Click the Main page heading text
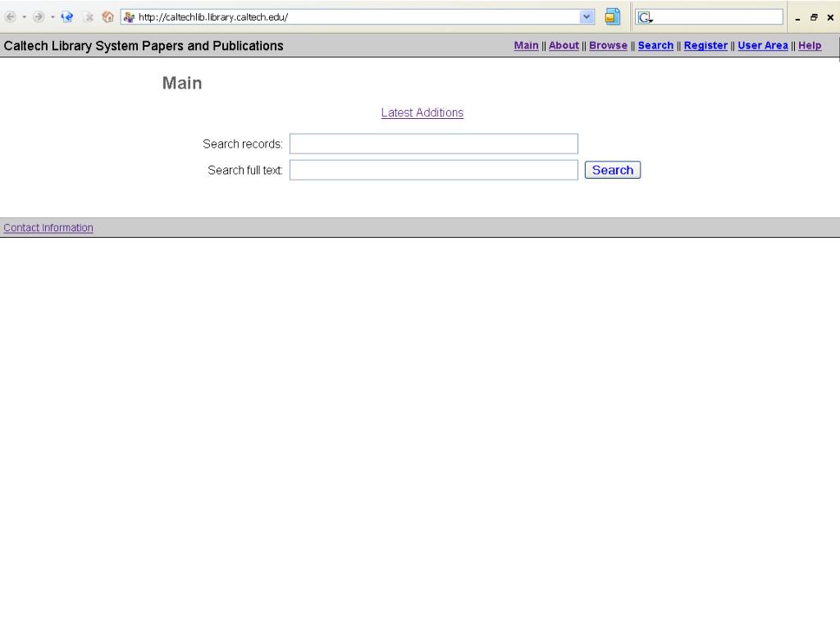This screenshot has width=840, height=630. [182, 83]
